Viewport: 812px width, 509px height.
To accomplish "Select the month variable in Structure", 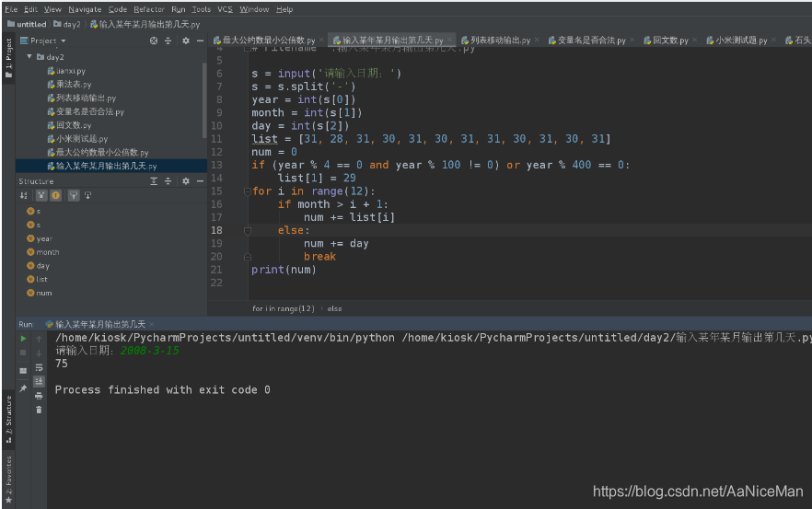I will (x=43, y=251).
